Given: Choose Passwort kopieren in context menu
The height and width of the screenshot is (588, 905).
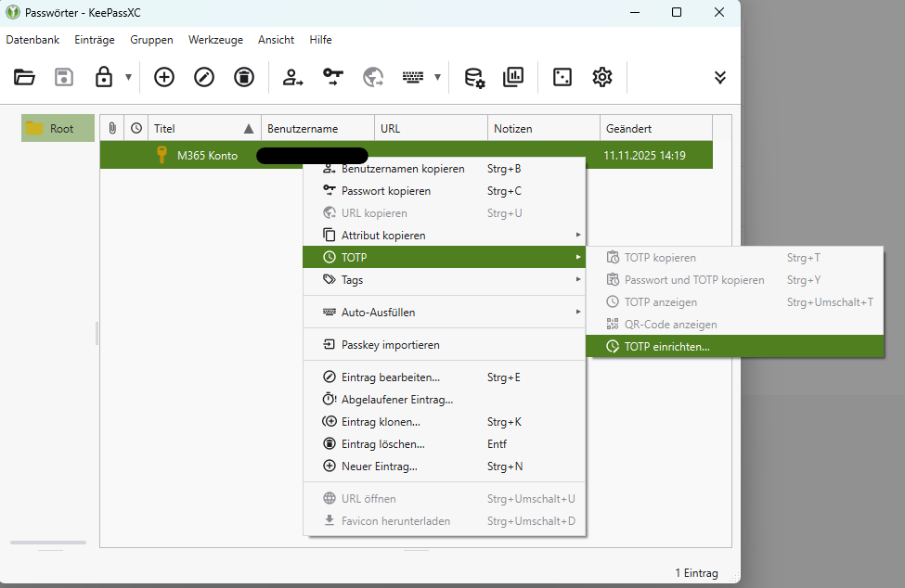Looking at the screenshot, I should point(385,191).
